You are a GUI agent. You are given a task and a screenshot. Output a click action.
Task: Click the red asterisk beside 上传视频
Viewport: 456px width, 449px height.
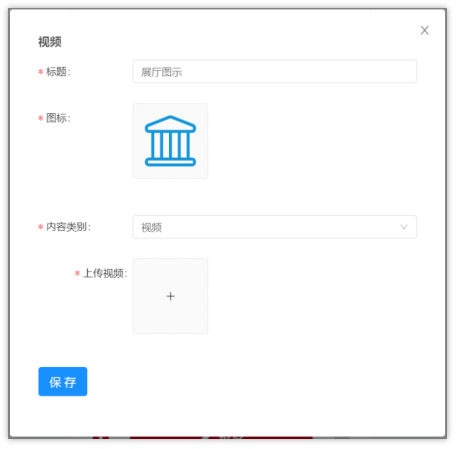[77, 273]
